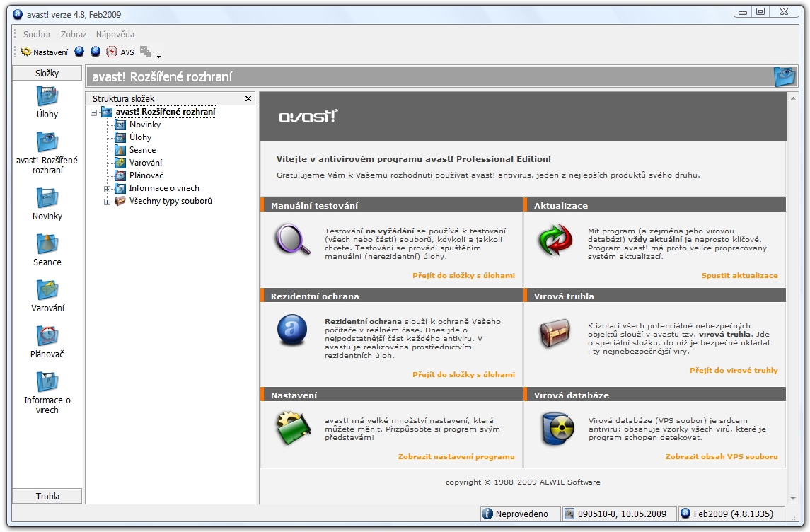810x532 pixels.
Task: Click the grey disabled icon after iAVS
Action: [146, 52]
